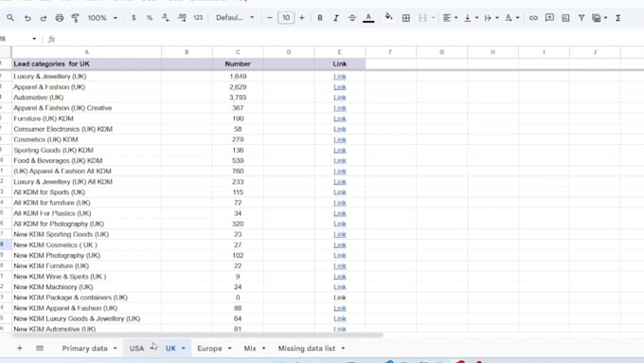Open text rotation dropdown
Screen dimensions: 644x363
pos(511,18)
